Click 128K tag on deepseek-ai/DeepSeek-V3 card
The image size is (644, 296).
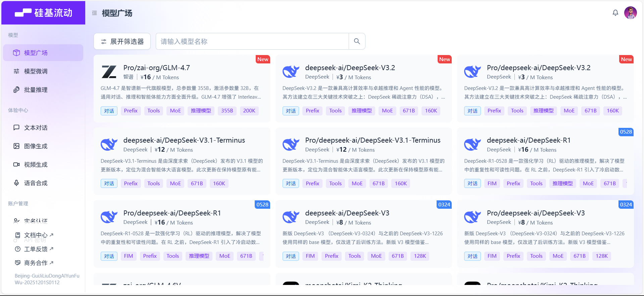(x=420, y=256)
